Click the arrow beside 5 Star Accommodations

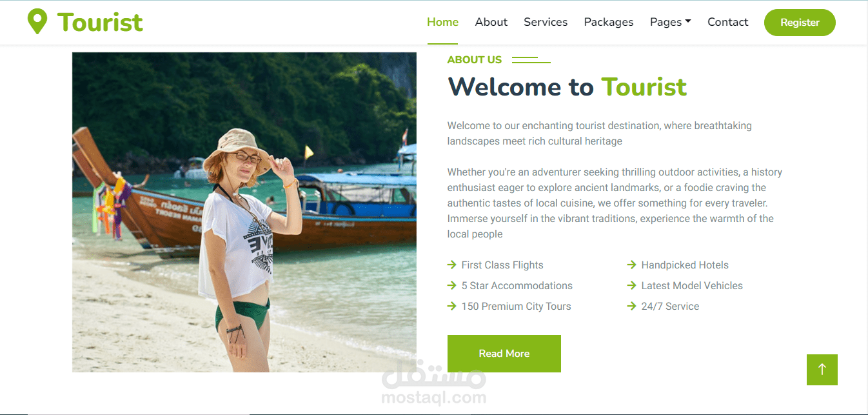(451, 285)
